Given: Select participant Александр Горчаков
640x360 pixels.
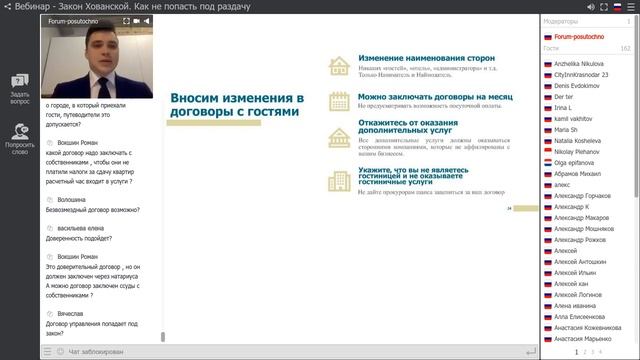Looking at the screenshot, I should pos(582,196).
